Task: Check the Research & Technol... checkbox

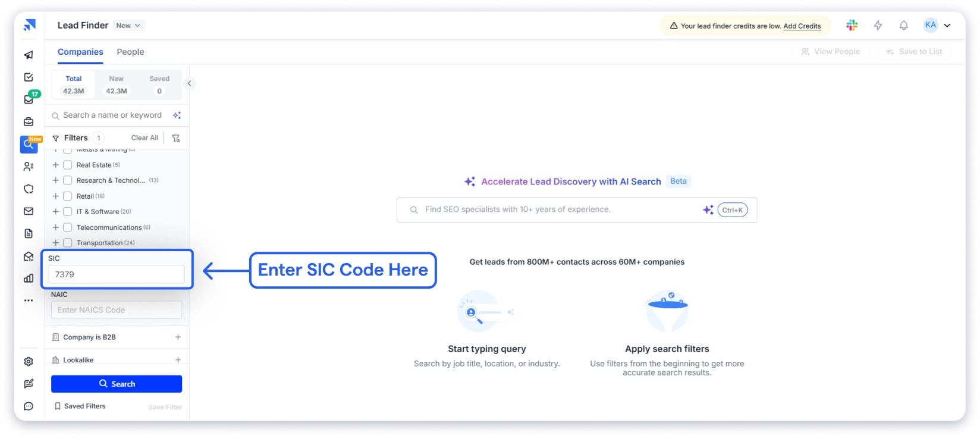Action: (68, 180)
